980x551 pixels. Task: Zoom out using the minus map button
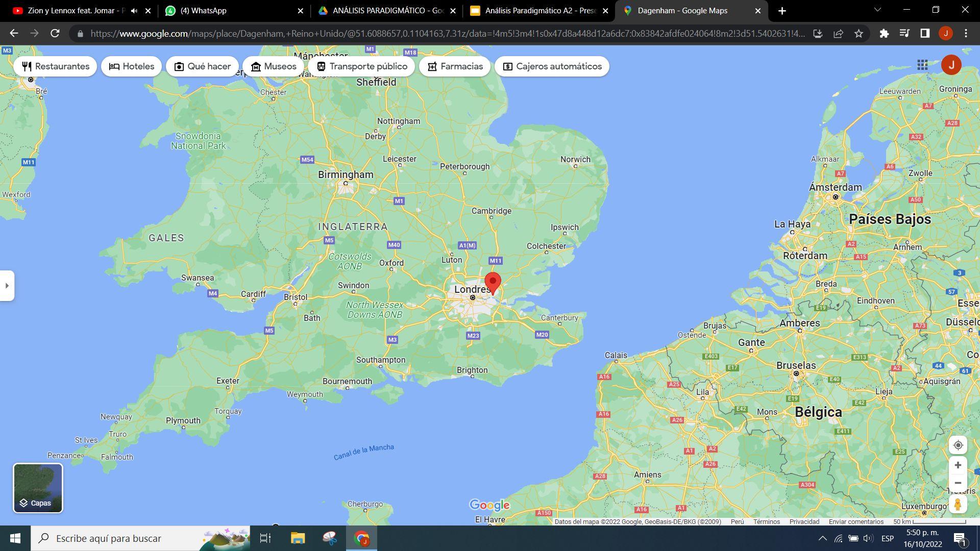point(958,483)
